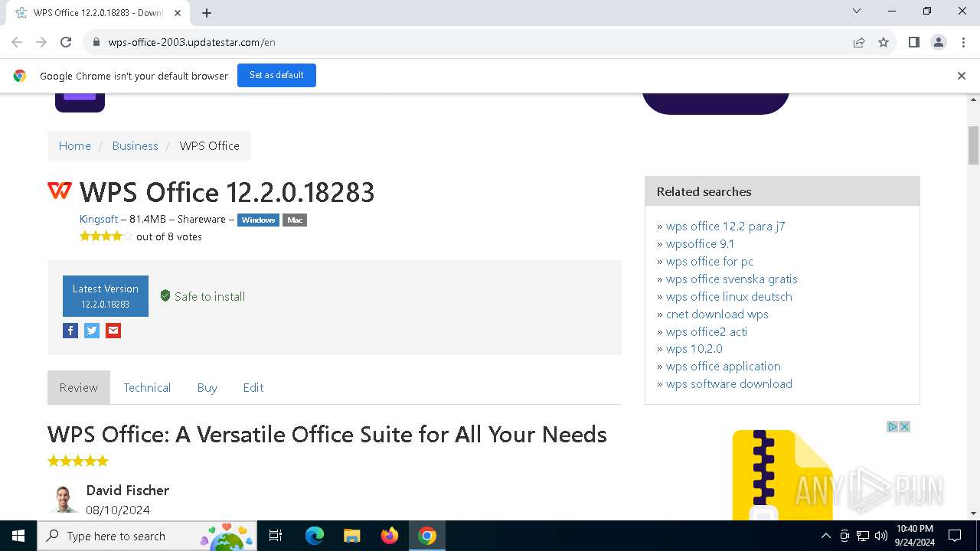Open the browser side panel icon
Viewport: 980px width, 551px height.
point(914,42)
